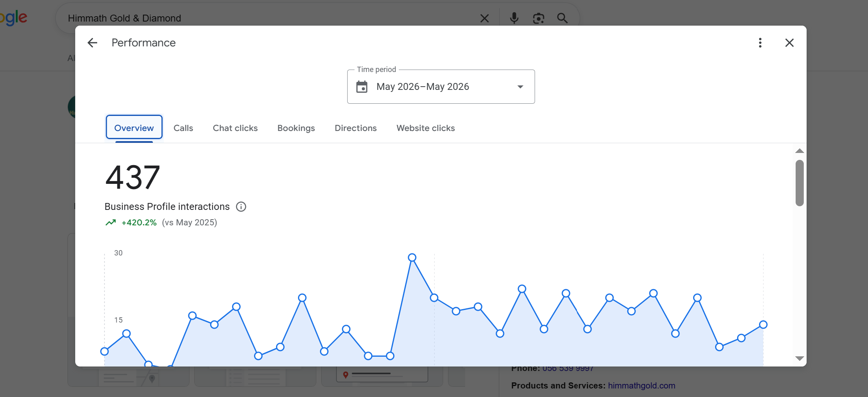This screenshot has width=868, height=397.
Task: Click the 15 axis label
Action: (x=118, y=320)
